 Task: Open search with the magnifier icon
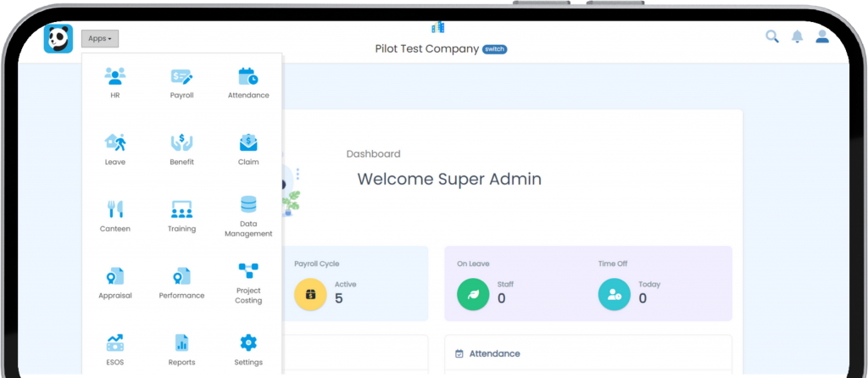pos(772,36)
